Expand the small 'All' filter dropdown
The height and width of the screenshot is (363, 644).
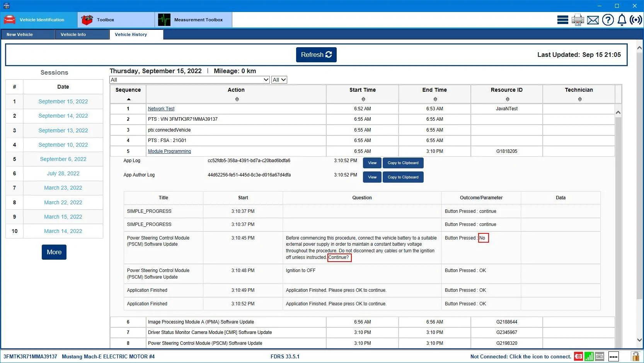tap(279, 80)
